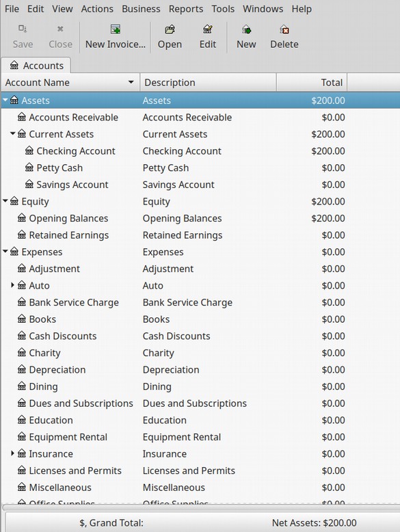Collapse the Assets account tree
Screen dimensions: 400x532
pos(5,100)
